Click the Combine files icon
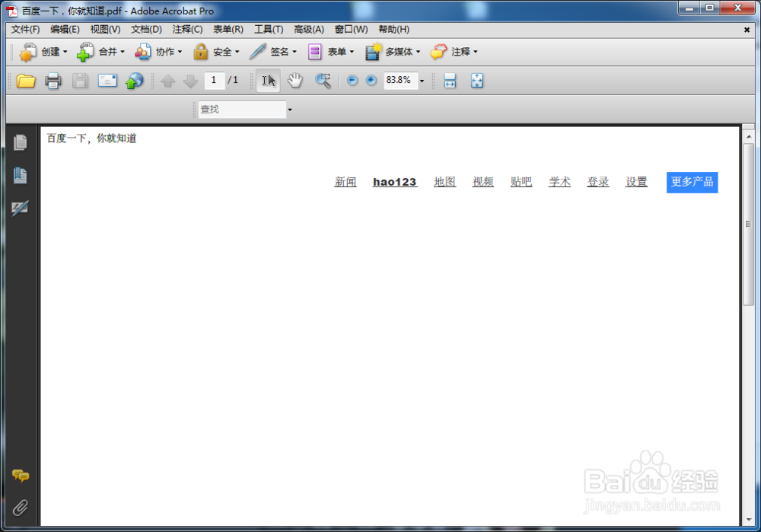761x532 pixels. 85,52
